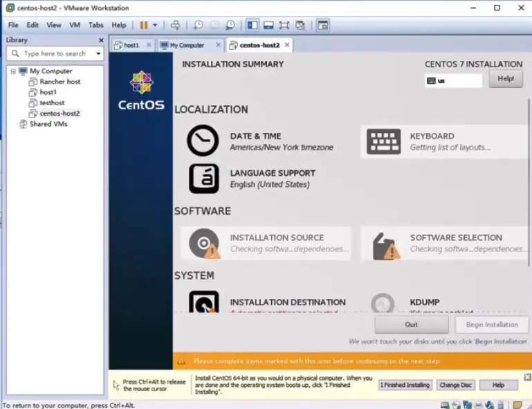Select testhost in the library tree
This screenshot has width=532, height=409.
[x=46, y=103]
